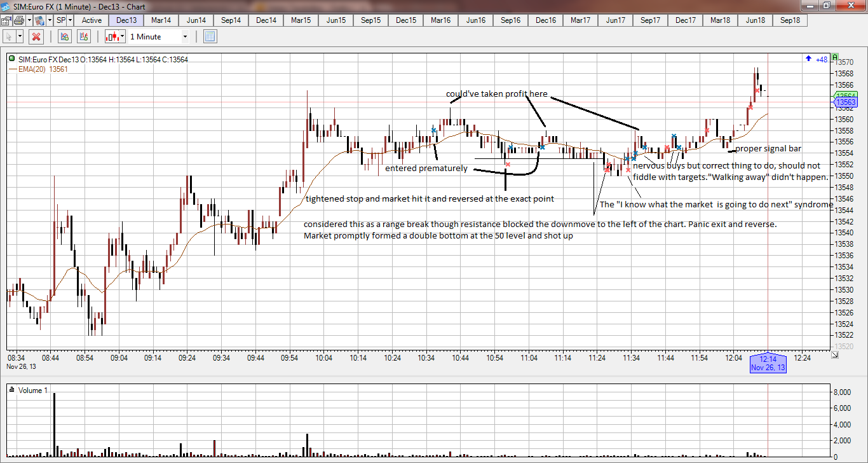
Task: Expand the chart type dropdown arrow
Action: pyautogui.click(x=123, y=36)
